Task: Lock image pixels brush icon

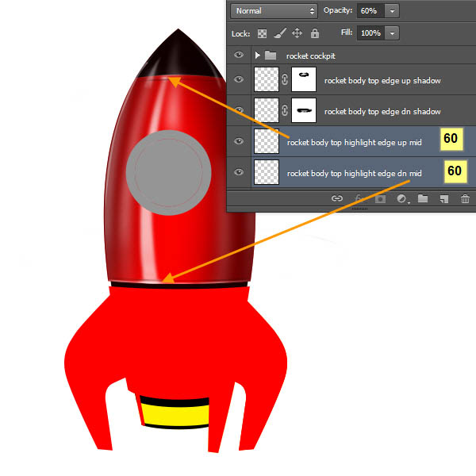Action: click(x=280, y=34)
